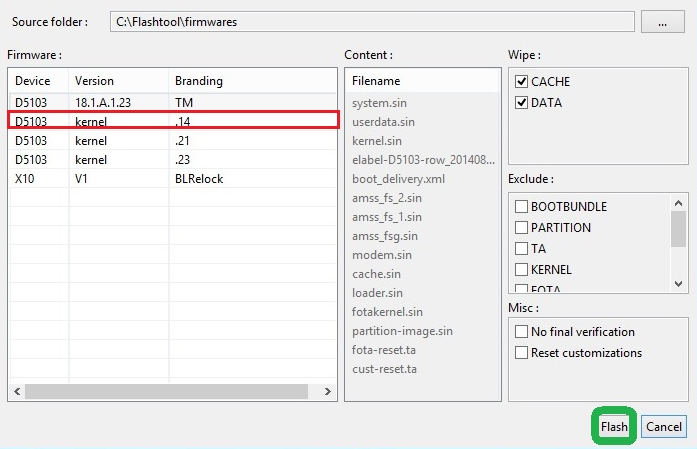Toggle Reset customizations checkbox

(x=522, y=353)
